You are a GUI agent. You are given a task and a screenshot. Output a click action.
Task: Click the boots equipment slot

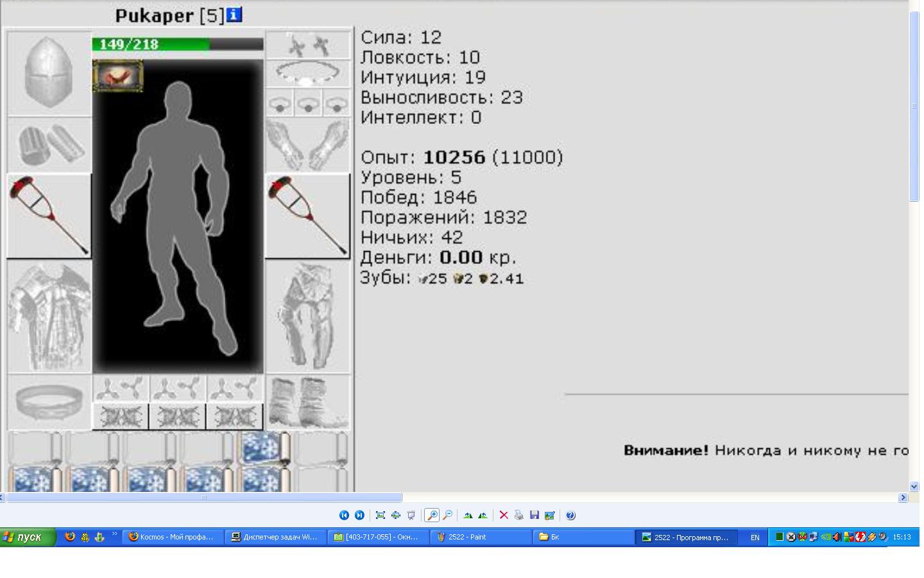coord(307,402)
